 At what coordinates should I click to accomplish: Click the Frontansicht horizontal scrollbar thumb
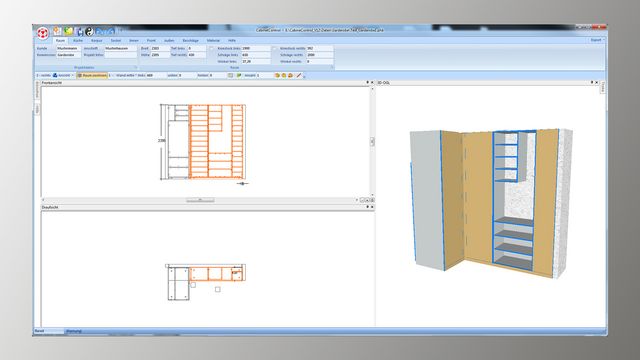click(x=200, y=200)
